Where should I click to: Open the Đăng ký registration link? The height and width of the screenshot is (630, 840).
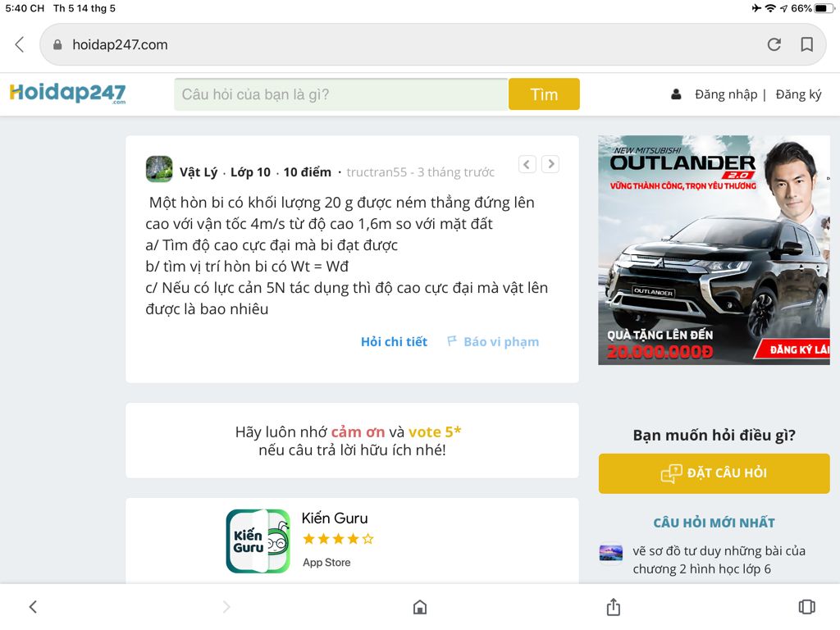(x=798, y=94)
